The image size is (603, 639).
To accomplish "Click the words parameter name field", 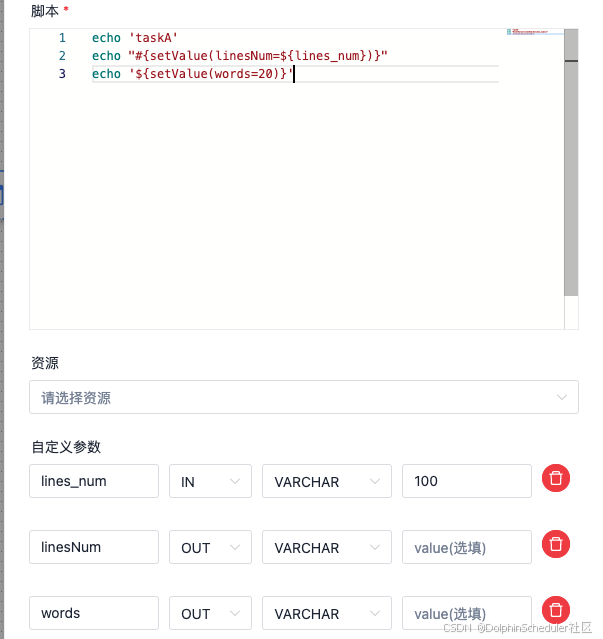I will tap(94, 613).
